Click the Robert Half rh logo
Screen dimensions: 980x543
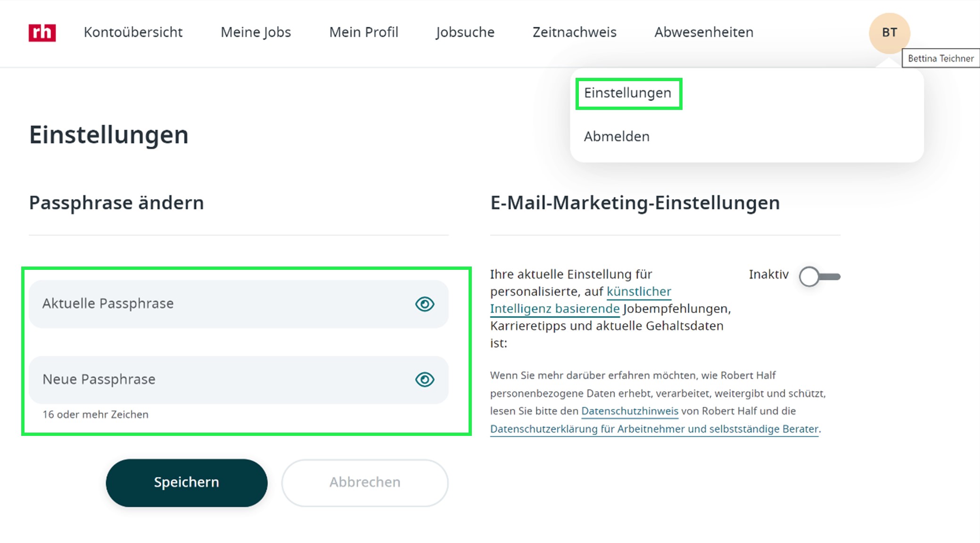[42, 33]
